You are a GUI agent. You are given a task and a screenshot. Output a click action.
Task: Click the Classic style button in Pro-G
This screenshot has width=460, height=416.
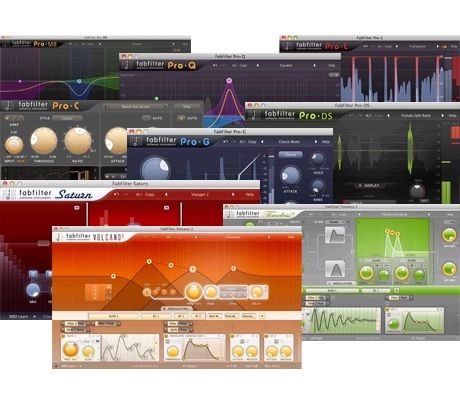[x=290, y=154]
